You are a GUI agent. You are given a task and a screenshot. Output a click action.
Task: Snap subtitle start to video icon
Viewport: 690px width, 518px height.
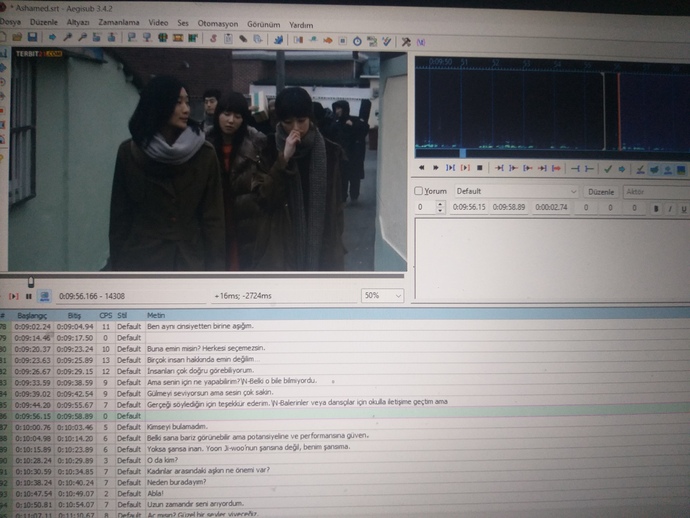(x=132, y=38)
